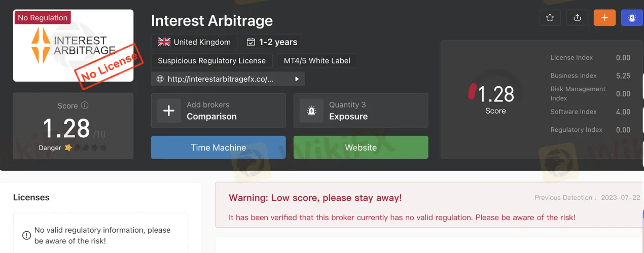Screen dimensions: 644x253
Task: Click the 1-2 years calendar tag
Action: click(x=271, y=42)
